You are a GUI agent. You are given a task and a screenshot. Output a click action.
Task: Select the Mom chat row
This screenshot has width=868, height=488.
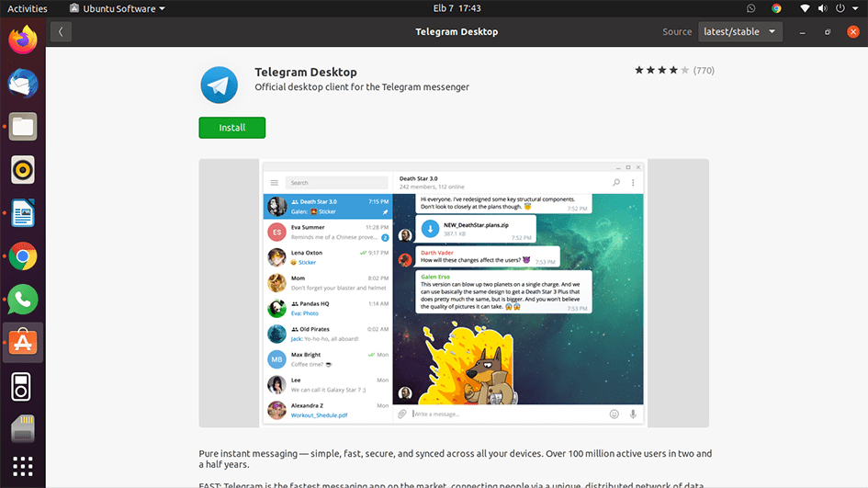[328, 282]
